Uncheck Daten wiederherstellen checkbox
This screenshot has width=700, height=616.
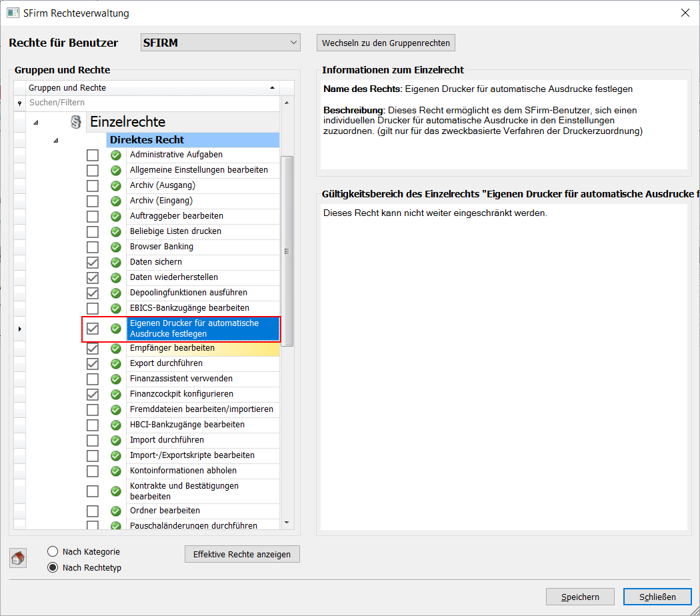(93, 277)
